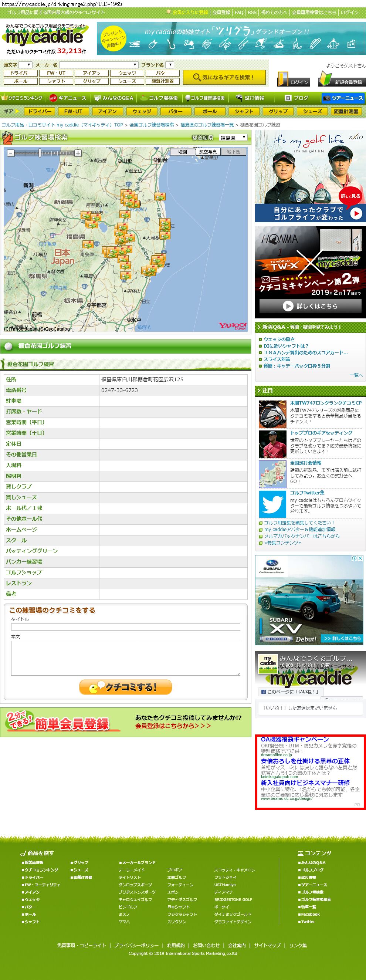366x980 pixels.
Task: Click address 福島県東白川郡棚倉町花園広沢125
Action: click(142, 379)
